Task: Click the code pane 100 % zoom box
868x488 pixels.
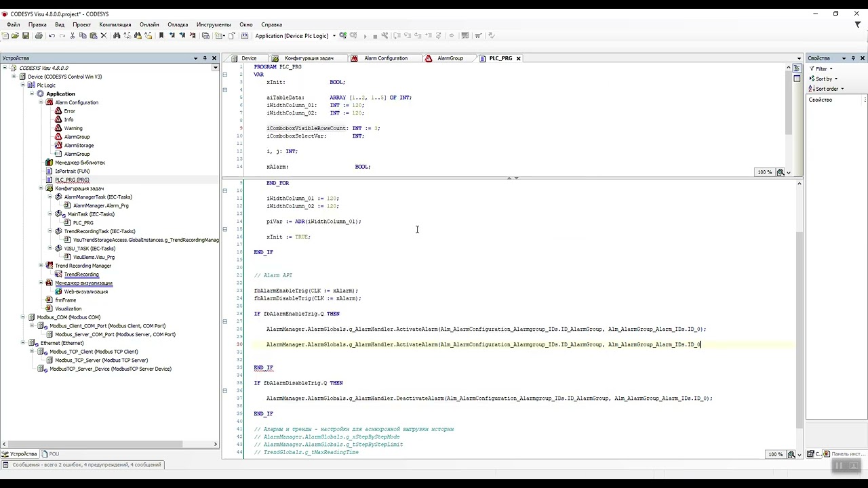Action: pos(776,454)
